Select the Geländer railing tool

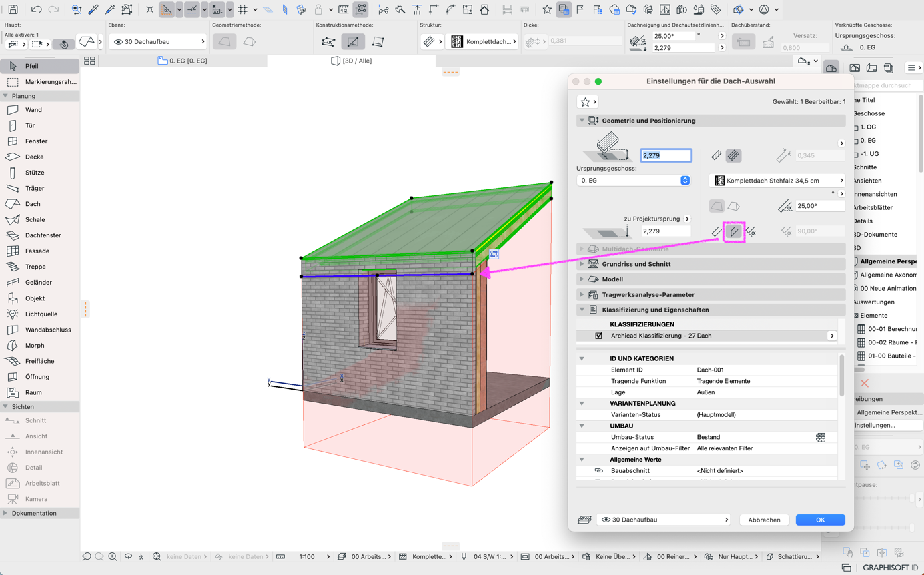[x=40, y=282]
